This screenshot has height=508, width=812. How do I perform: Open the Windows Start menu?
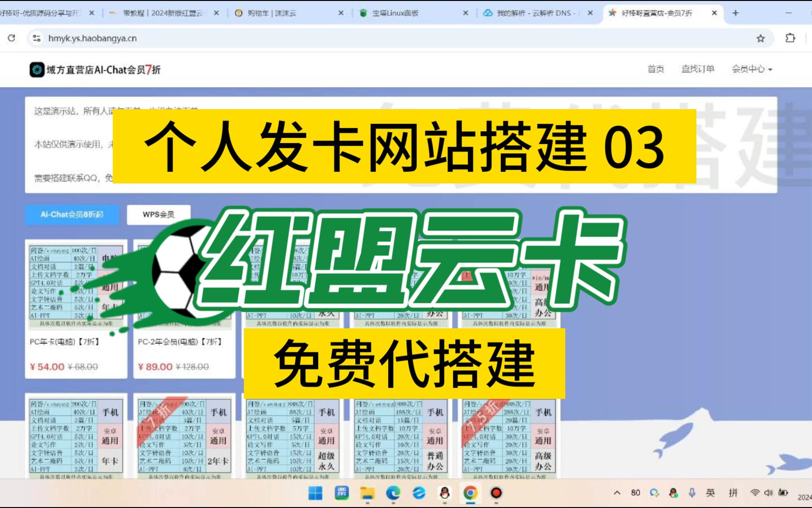[315, 493]
